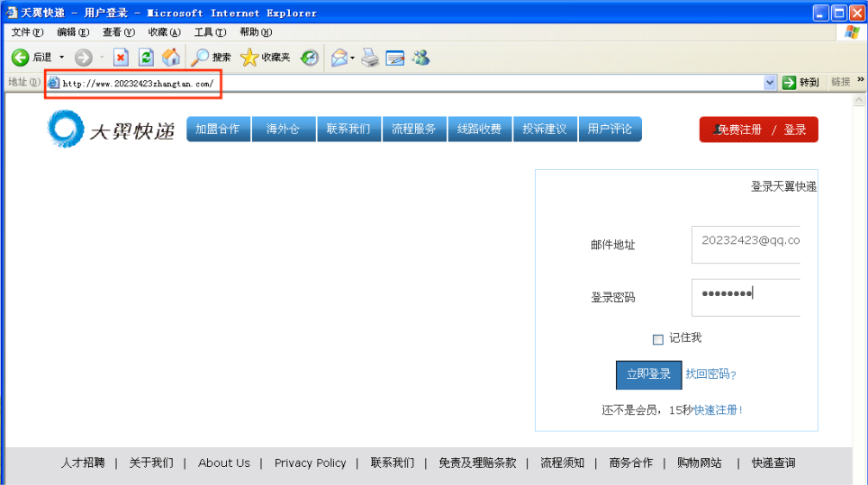The width and height of the screenshot is (868, 485).
Task: Open 快递查询 footer link
Action: click(773, 463)
